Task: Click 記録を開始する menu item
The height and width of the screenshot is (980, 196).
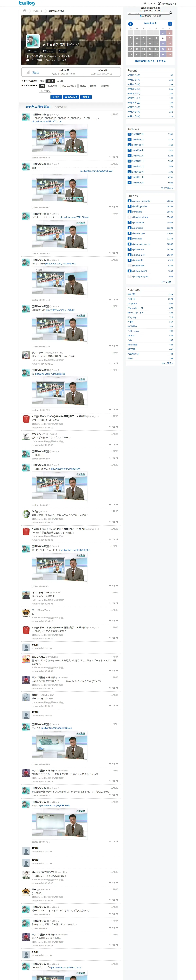Action: pos(167,3)
